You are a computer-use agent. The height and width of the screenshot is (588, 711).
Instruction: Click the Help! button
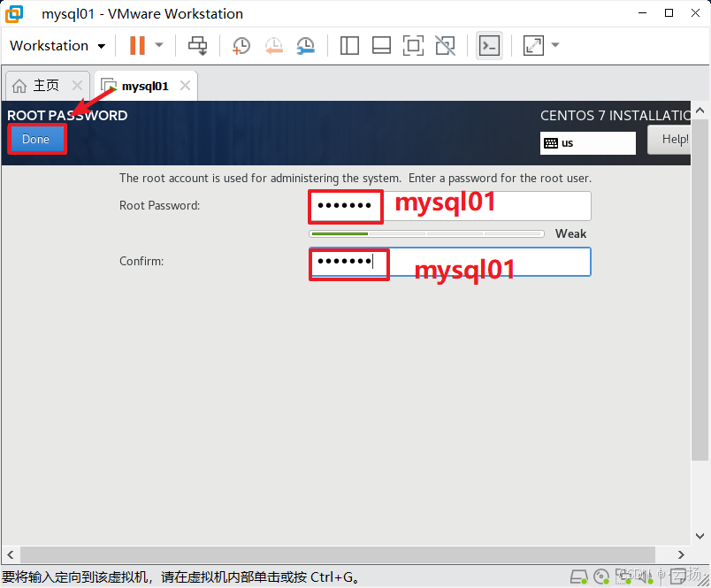[669, 139]
